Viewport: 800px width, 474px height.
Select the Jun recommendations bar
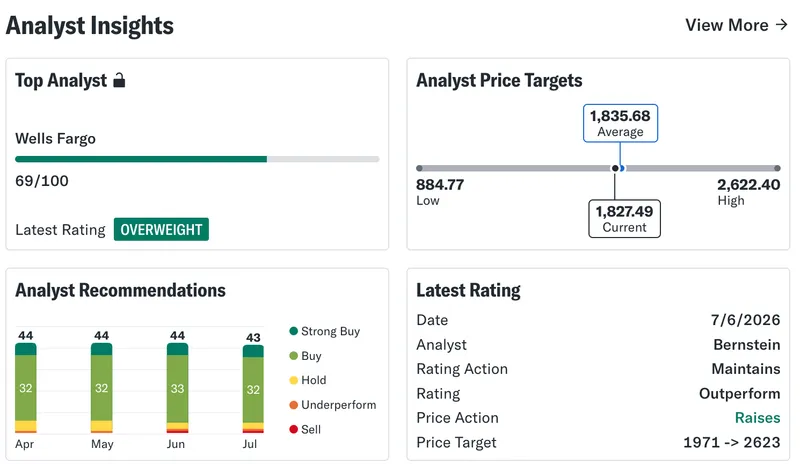[x=178, y=388]
